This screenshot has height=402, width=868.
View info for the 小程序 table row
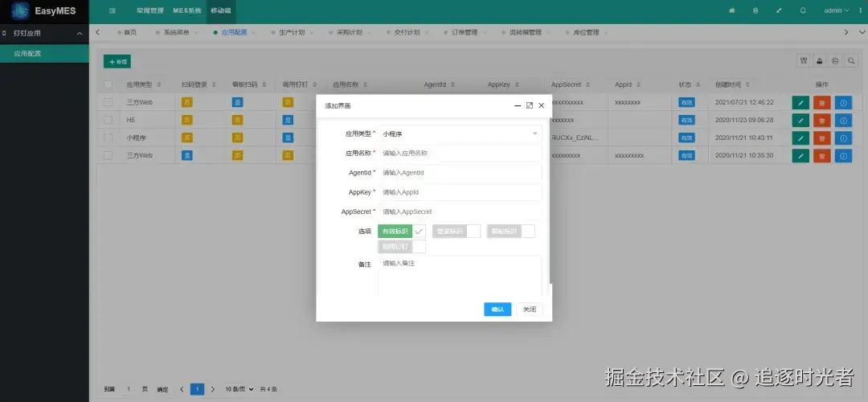843,137
